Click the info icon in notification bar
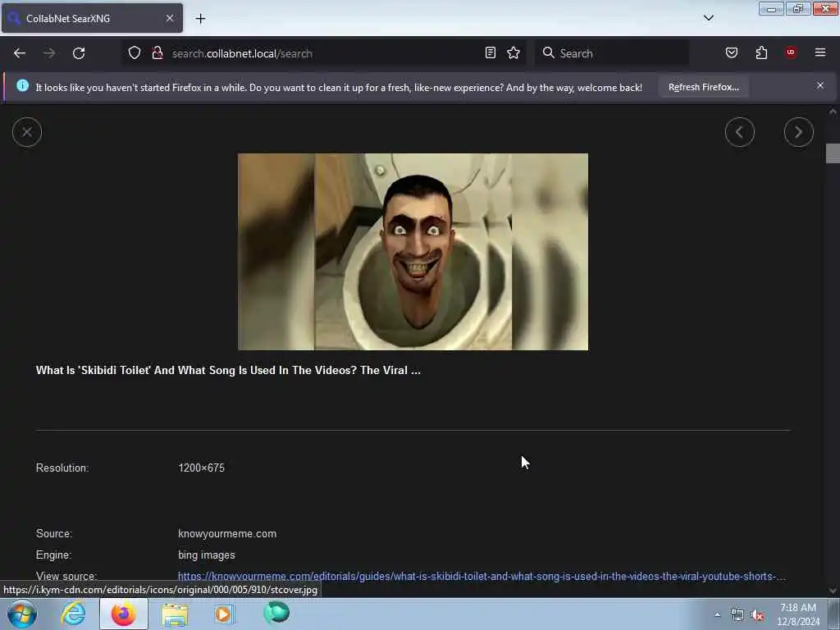The image size is (840, 630). 22,85
